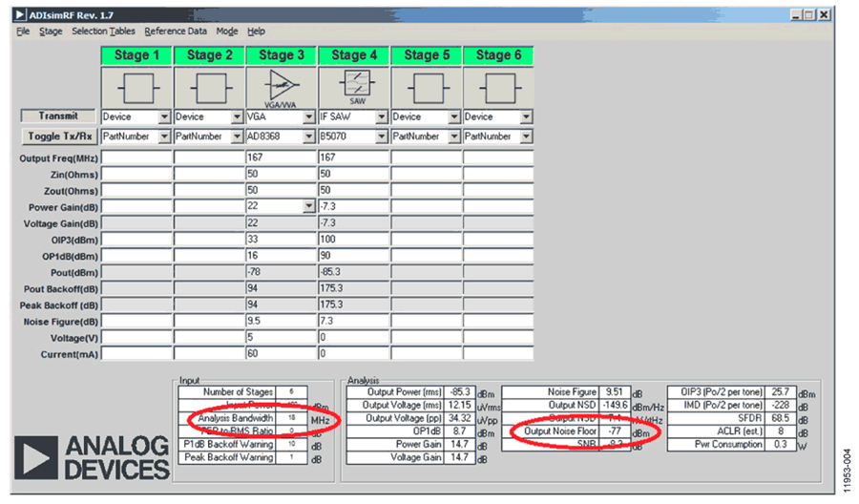Click the Stage 6 green header
The width and height of the screenshot is (859, 504).
(x=498, y=55)
